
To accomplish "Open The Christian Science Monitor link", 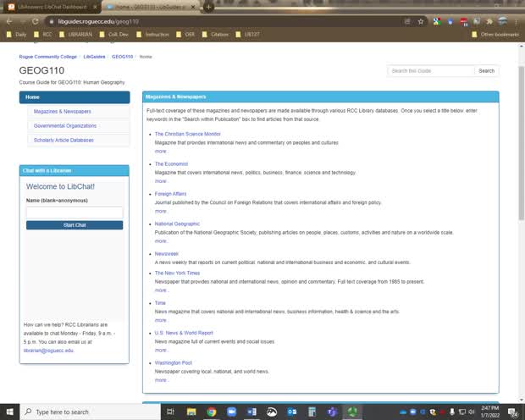I will click(x=187, y=134).
